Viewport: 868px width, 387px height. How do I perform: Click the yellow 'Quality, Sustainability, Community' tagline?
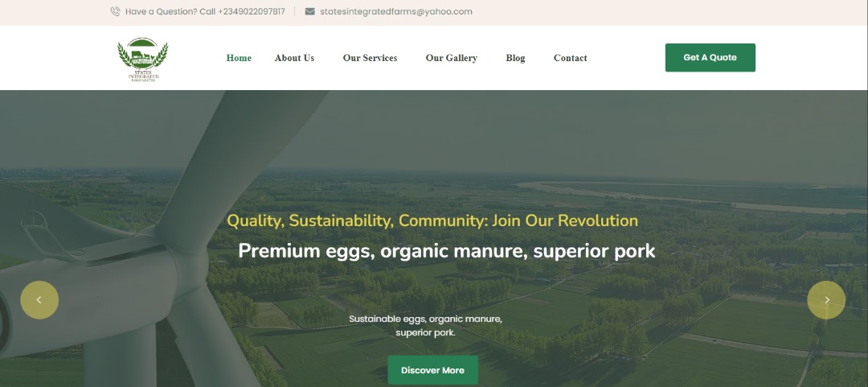[432, 220]
